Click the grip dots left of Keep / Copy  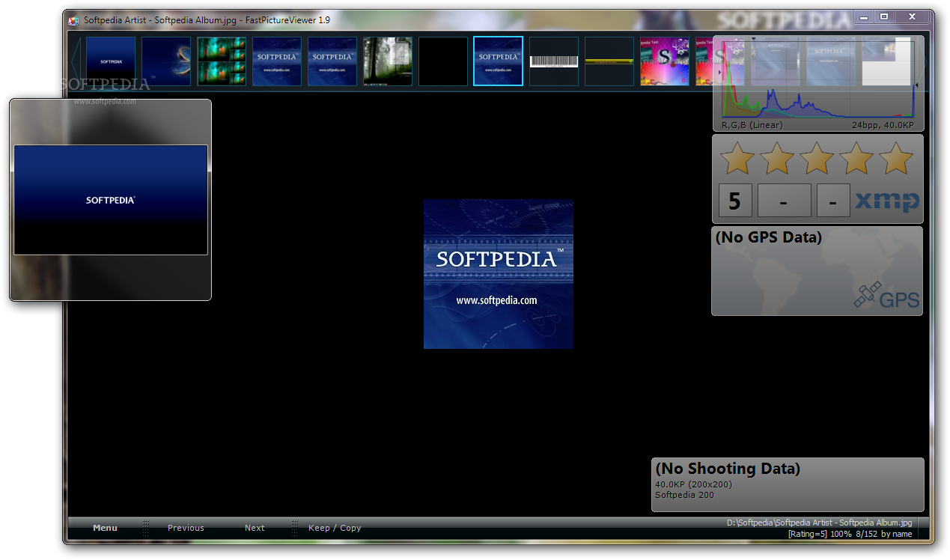click(x=295, y=528)
